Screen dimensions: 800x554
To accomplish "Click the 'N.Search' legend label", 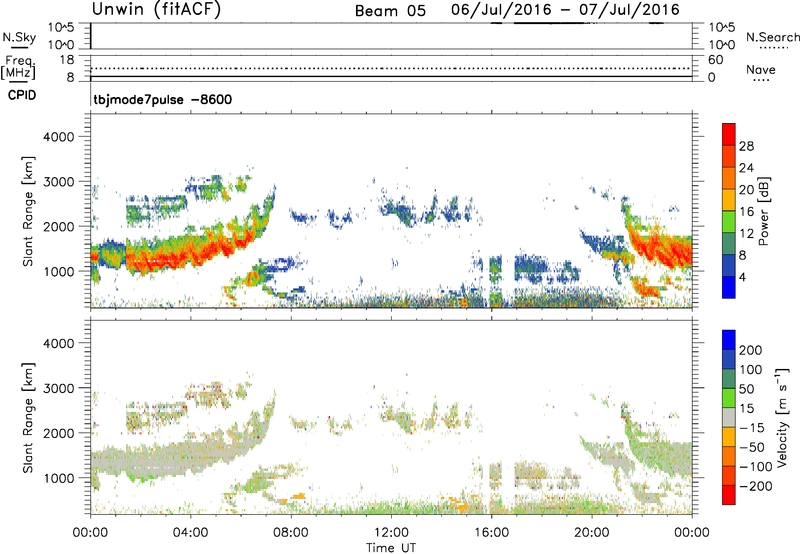I will 772,37.
